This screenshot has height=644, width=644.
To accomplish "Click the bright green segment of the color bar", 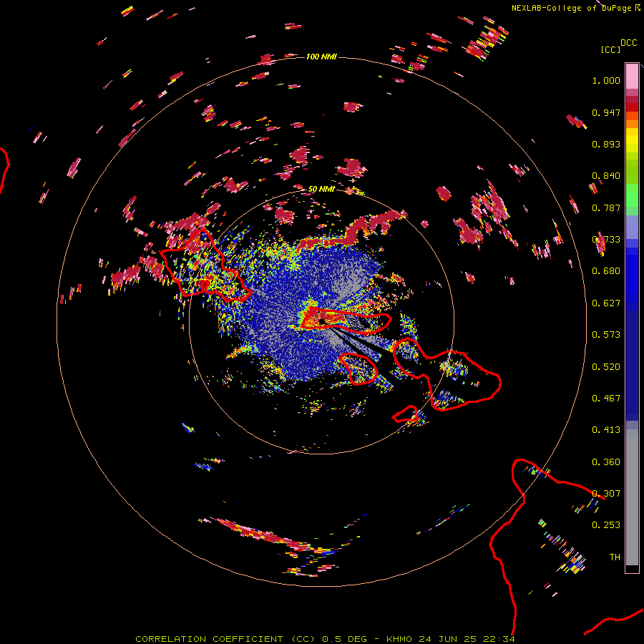I will [632, 195].
